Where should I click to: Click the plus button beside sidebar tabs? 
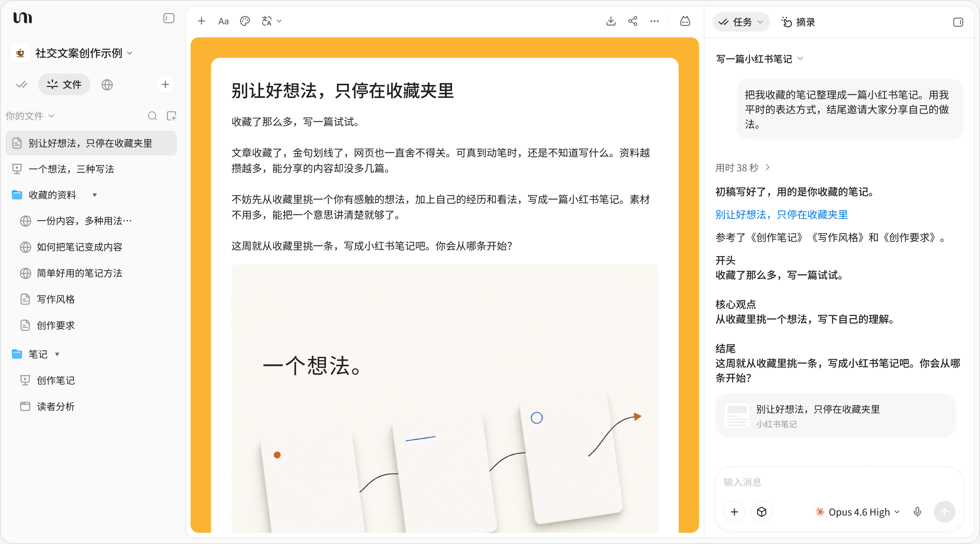tap(165, 85)
